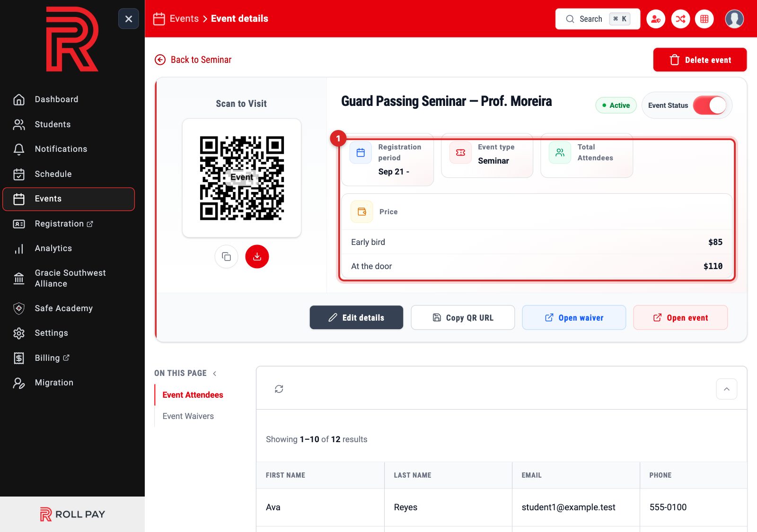
Task: Click the Reyes last name cell
Action: pyautogui.click(x=448, y=507)
